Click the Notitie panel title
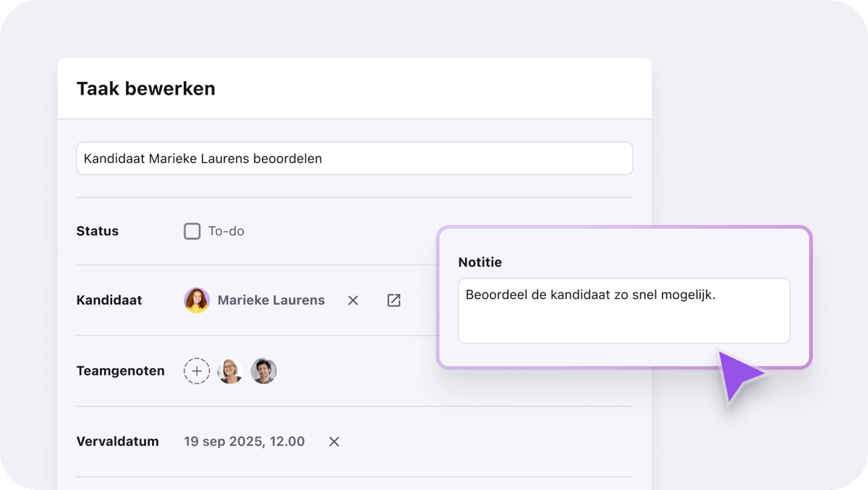The height and width of the screenshot is (490, 868). pos(480,262)
